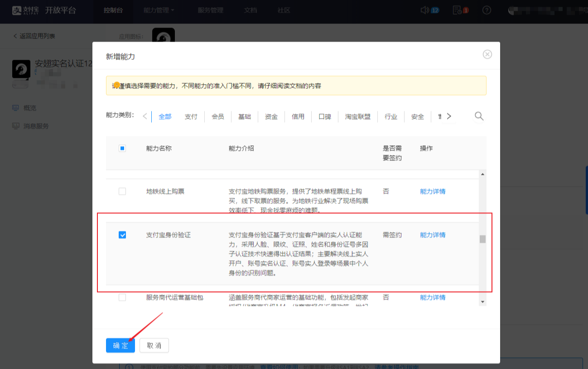Open 能力详情 for 服务商代运营基础包

point(433,297)
